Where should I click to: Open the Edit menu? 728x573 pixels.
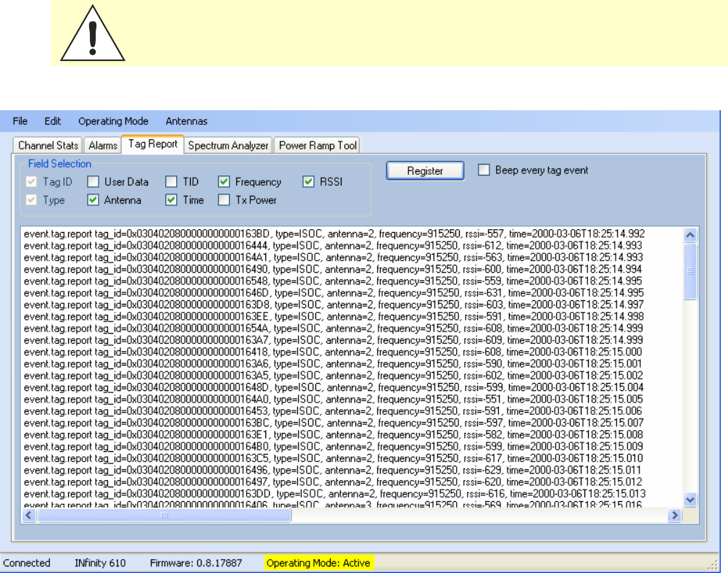coord(52,121)
